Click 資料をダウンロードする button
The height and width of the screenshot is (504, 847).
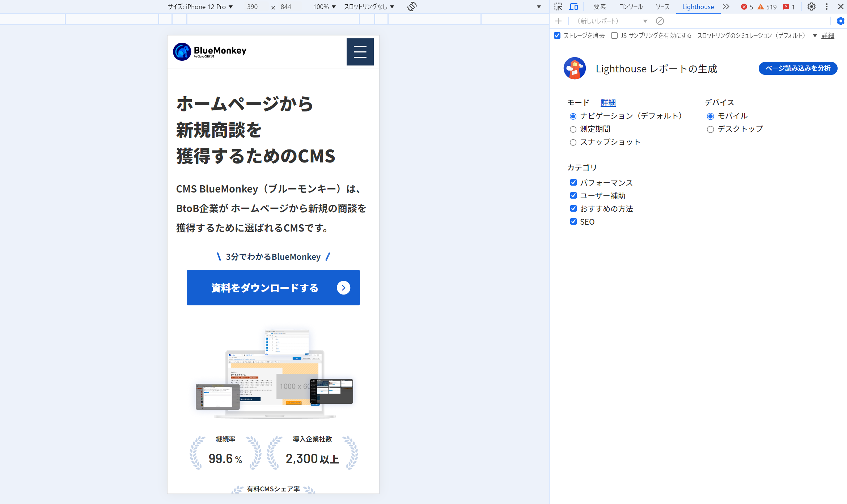tap(273, 288)
